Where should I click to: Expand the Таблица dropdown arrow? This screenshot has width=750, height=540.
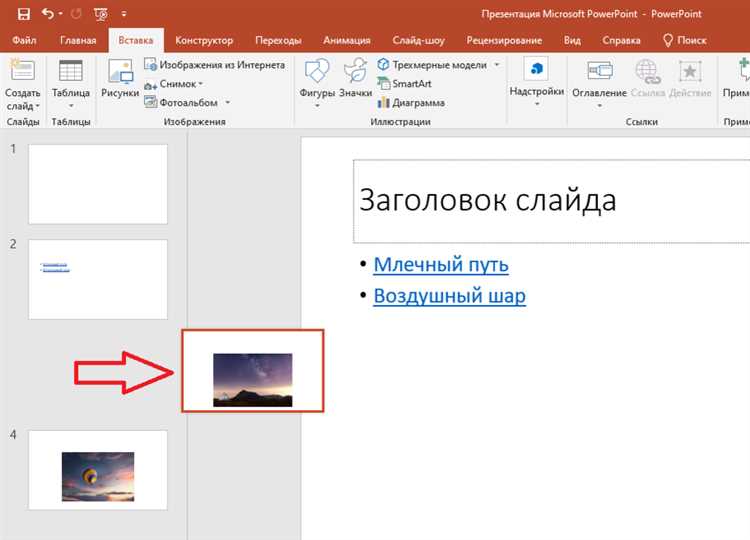point(71,106)
